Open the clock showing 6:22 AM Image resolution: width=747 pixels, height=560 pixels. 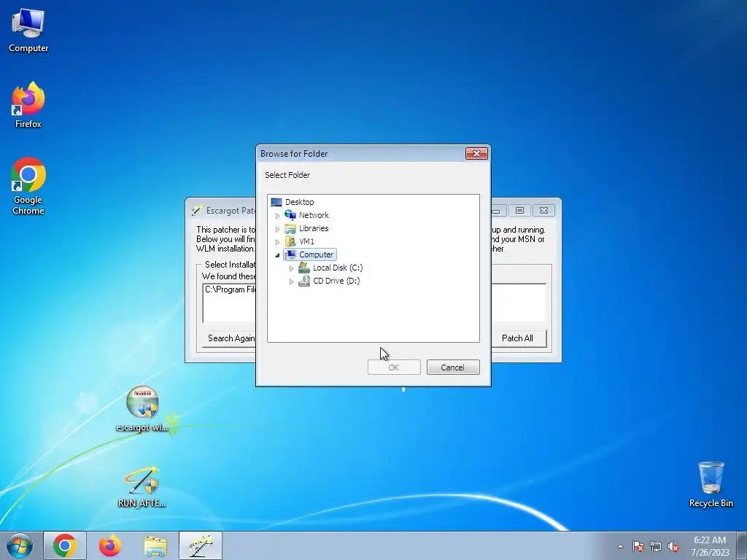[710, 546]
